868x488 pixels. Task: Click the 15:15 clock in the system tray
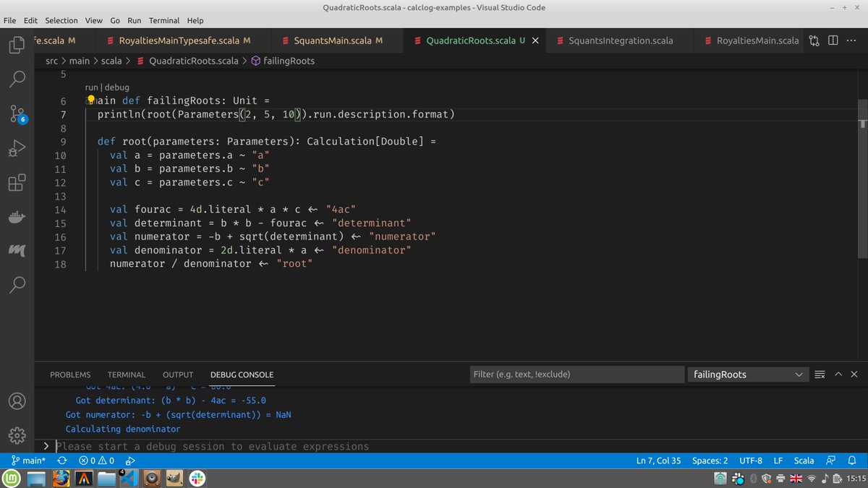coord(855,479)
